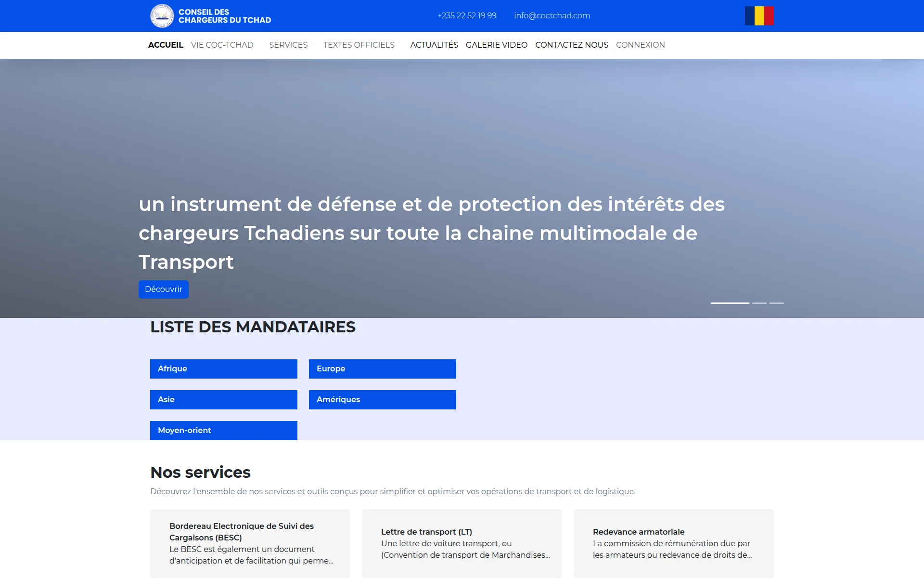This screenshot has height=578, width=924.
Task: Click the Nos services heading
Action: (200, 473)
